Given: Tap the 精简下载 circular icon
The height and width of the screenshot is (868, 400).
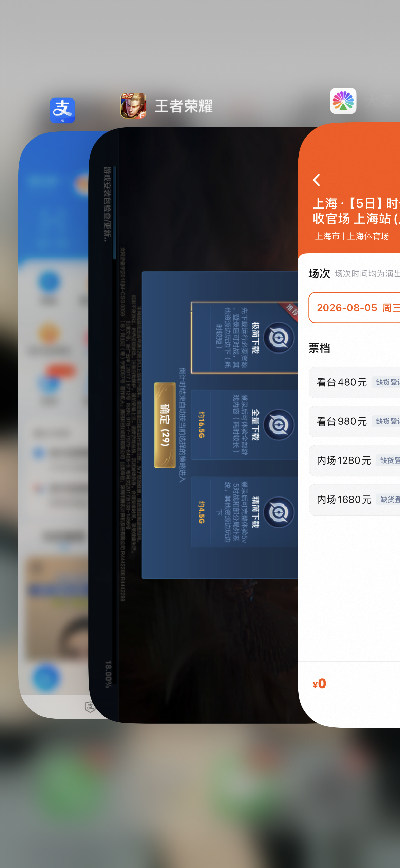Looking at the screenshot, I should tap(279, 512).
